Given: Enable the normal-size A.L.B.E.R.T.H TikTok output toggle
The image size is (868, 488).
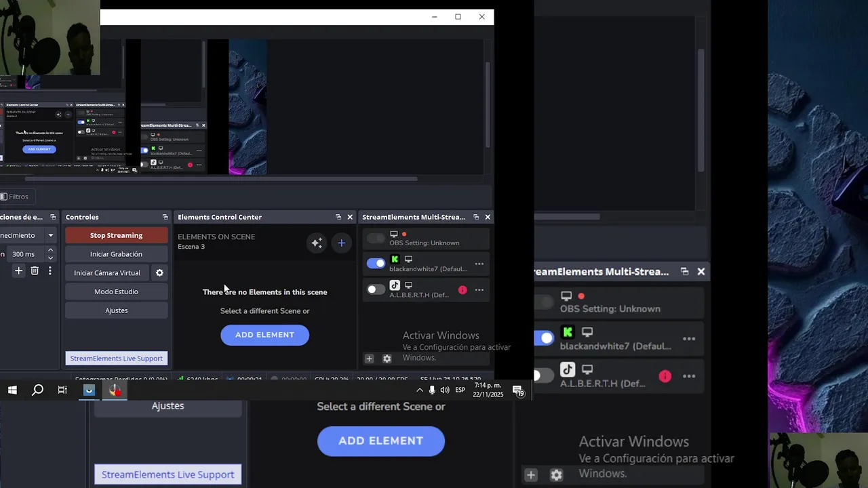Looking at the screenshot, I should [x=376, y=289].
